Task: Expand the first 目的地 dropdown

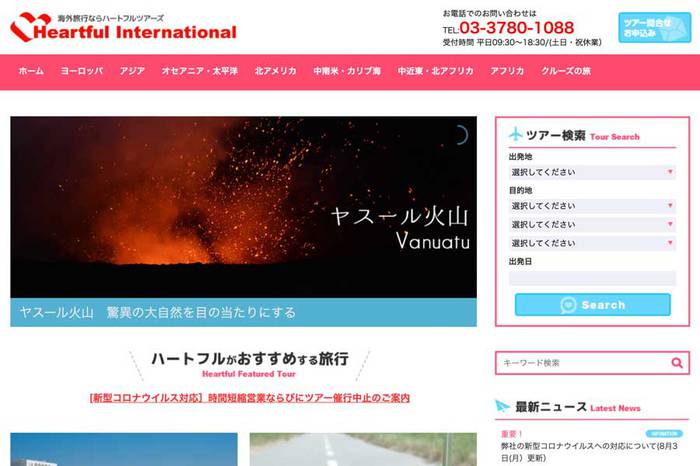Action: (592, 206)
